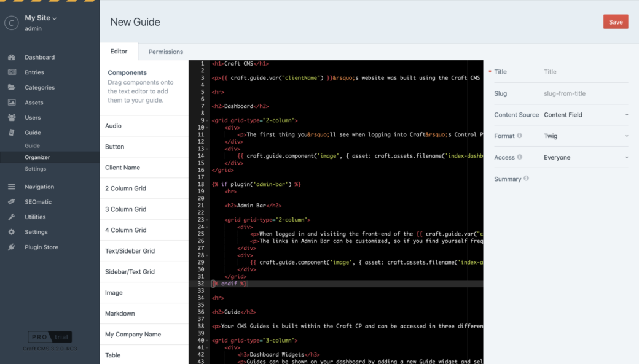Screen dimensions: 639x364
Task: Select the Client Name component
Action: coord(144,168)
